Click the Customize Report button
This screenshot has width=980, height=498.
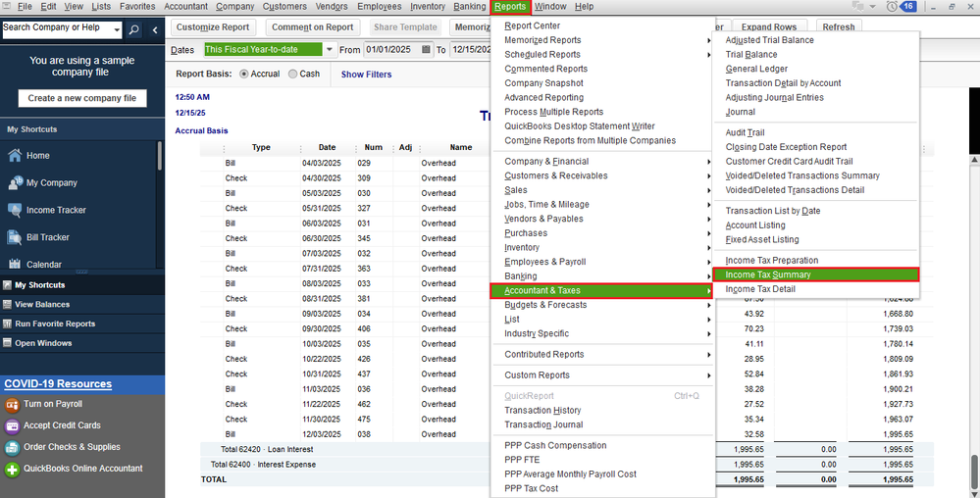(213, 27)
